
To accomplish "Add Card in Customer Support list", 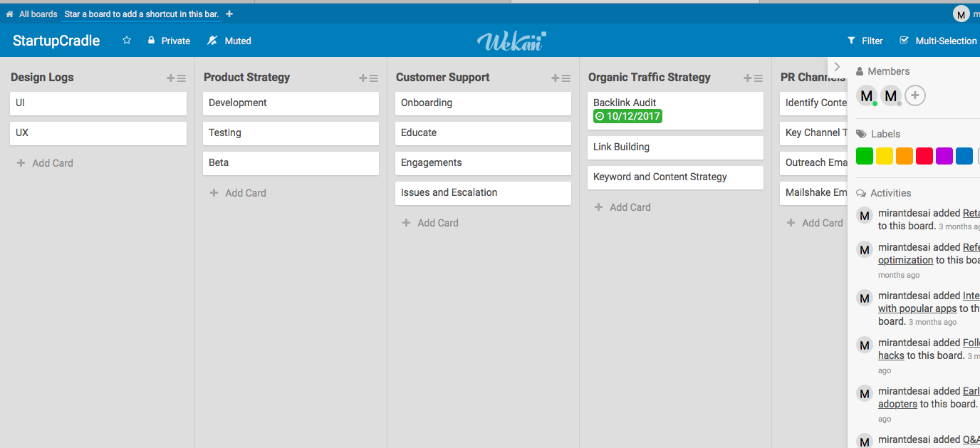I will 430,223.
